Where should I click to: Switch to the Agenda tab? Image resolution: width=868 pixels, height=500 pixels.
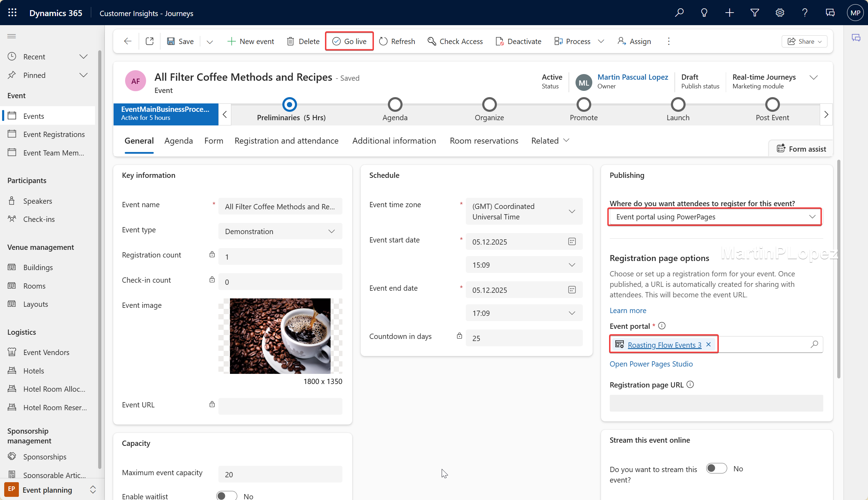coord(179,140)
